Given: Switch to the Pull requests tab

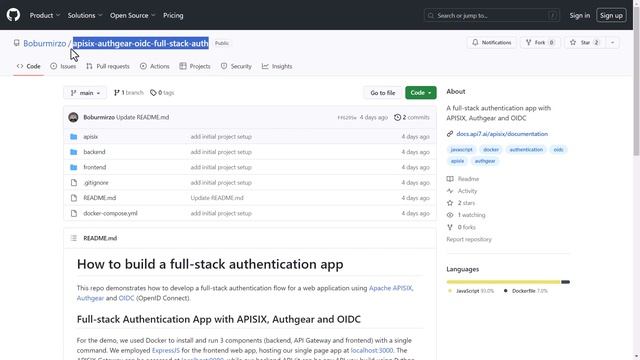Looking at the screenshot, I should click(x=108, y=66).
